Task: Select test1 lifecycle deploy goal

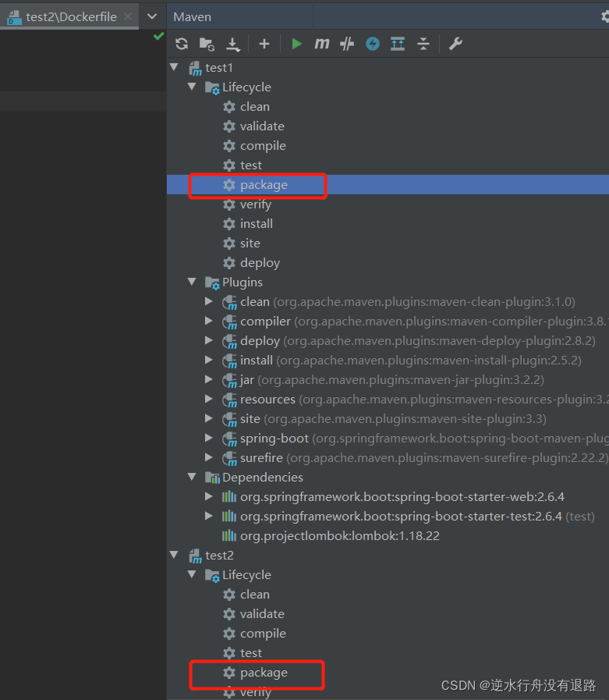Action: click(x=260, y=263)
